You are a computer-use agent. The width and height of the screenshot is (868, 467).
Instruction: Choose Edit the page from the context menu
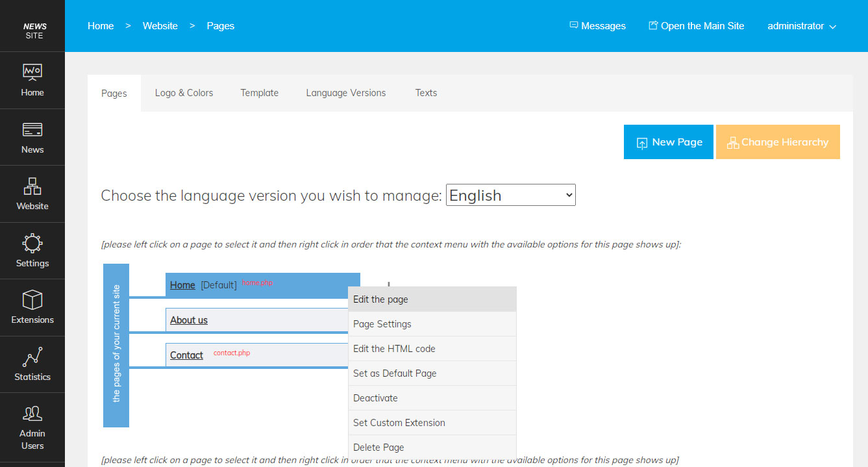[x=380, y=299]
